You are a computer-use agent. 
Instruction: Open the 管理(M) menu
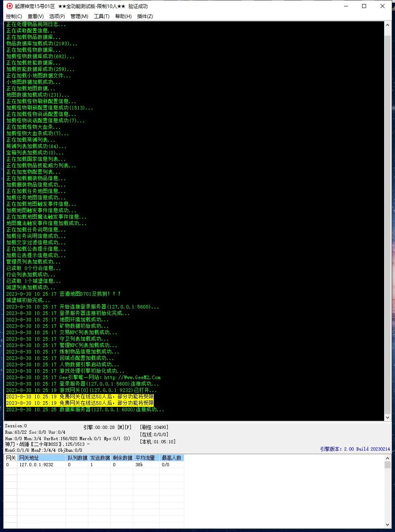tap(79, 16)
